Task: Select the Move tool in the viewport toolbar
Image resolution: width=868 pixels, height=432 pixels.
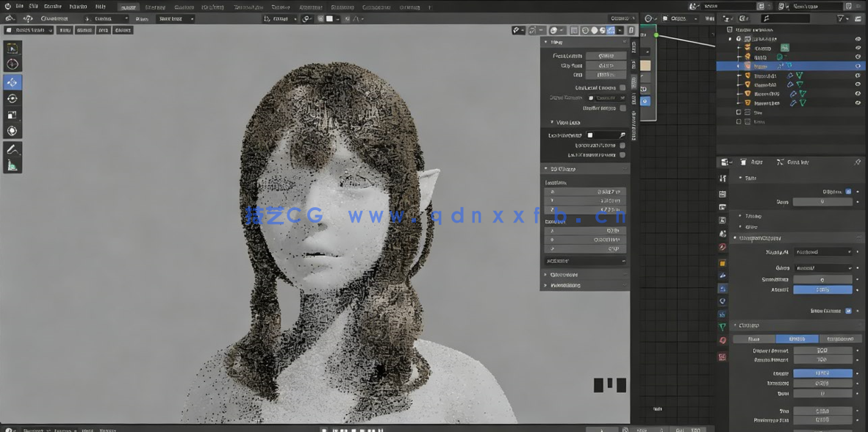Action: coord(11,83)
